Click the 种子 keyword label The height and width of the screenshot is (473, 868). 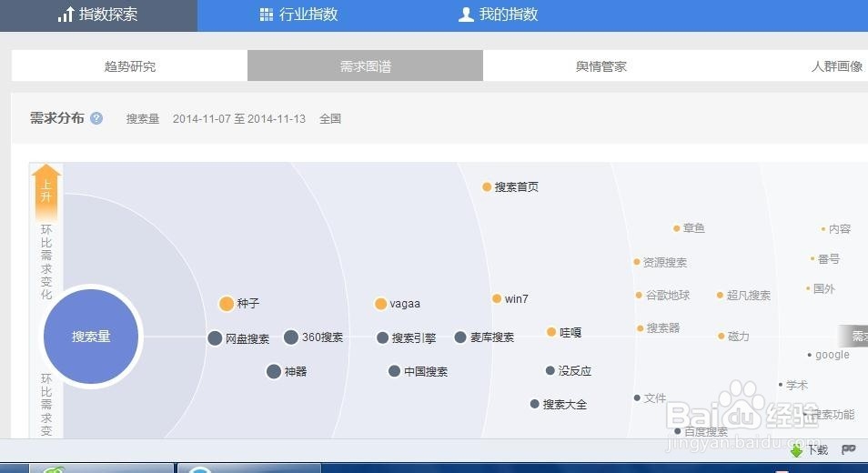pos(248,303)
